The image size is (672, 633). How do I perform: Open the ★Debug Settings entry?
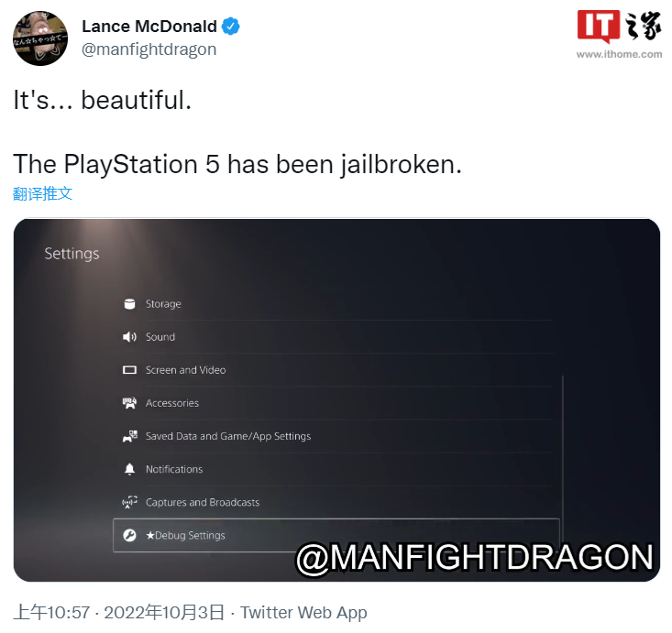click(336, 535)
